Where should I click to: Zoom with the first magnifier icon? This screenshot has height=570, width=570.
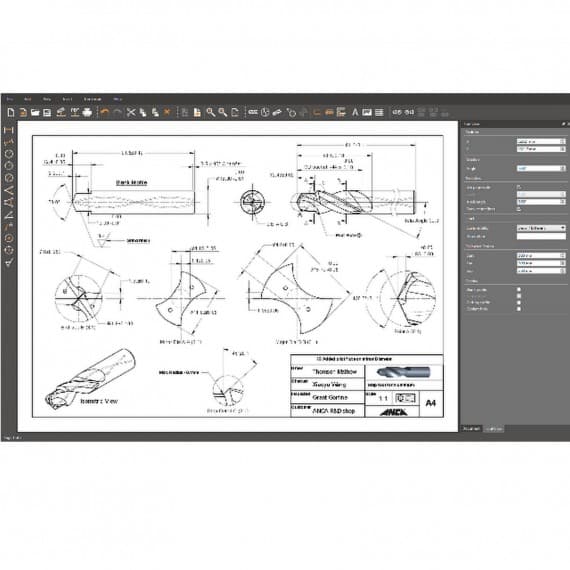point(210,112)
